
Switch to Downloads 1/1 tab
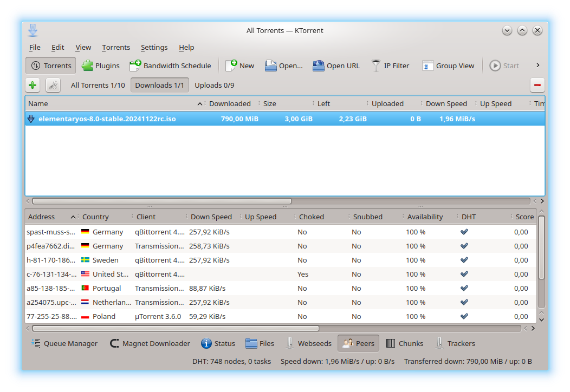point(160,86)
